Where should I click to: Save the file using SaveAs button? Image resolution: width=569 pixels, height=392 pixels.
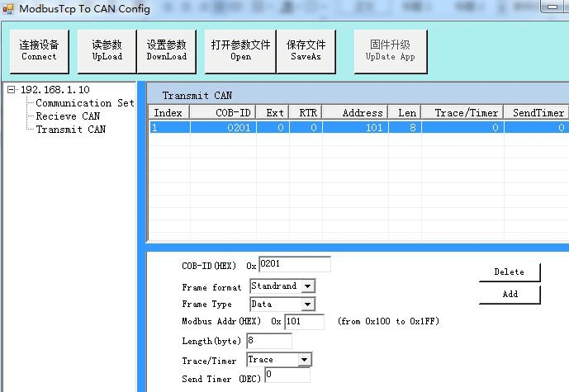(x=306, y=51)
